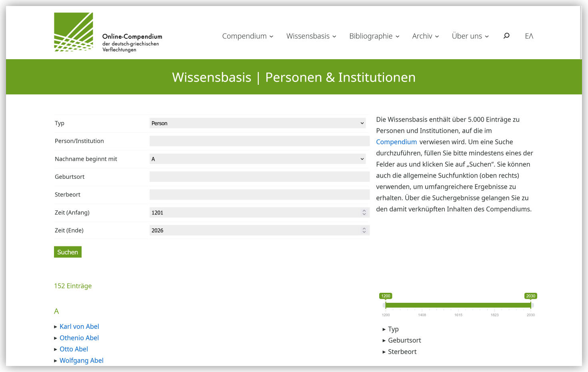
Task: Open the Karl von Abel entry
Action: 79,326
